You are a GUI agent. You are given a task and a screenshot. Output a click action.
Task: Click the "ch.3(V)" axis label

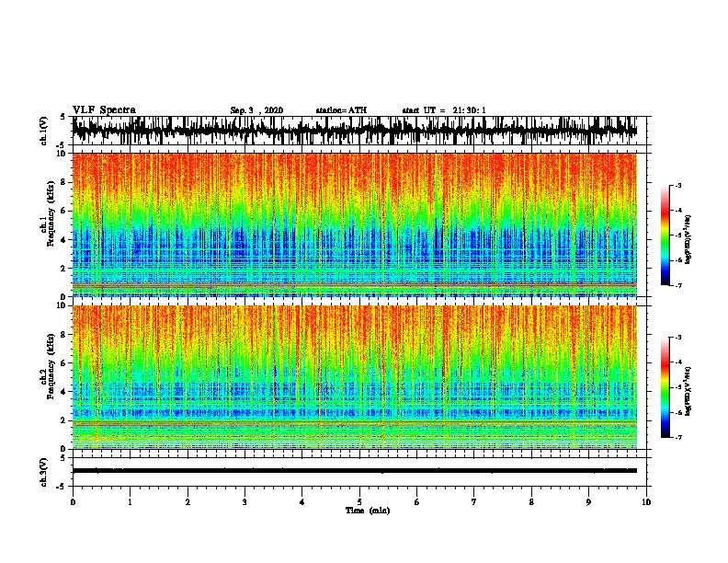(44, 472)
